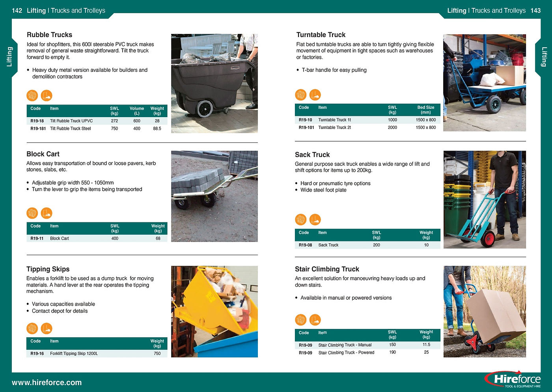The image size is (552, 392).
Task: Click 'Block Cart' item in the table row
Action: 60,239
